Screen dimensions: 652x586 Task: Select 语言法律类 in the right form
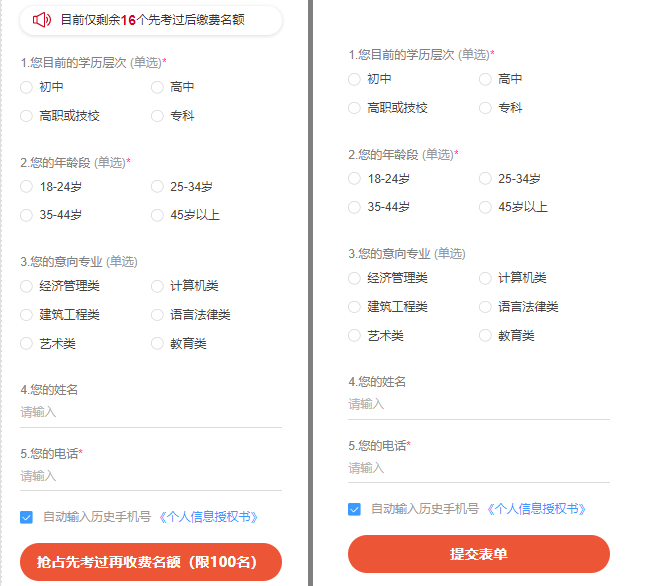[485, 307]
